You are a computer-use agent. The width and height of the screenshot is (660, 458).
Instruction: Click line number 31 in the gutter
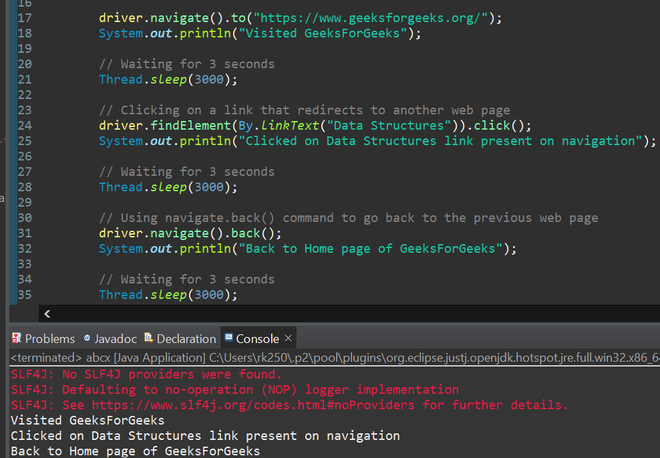(x=25, y=233)
